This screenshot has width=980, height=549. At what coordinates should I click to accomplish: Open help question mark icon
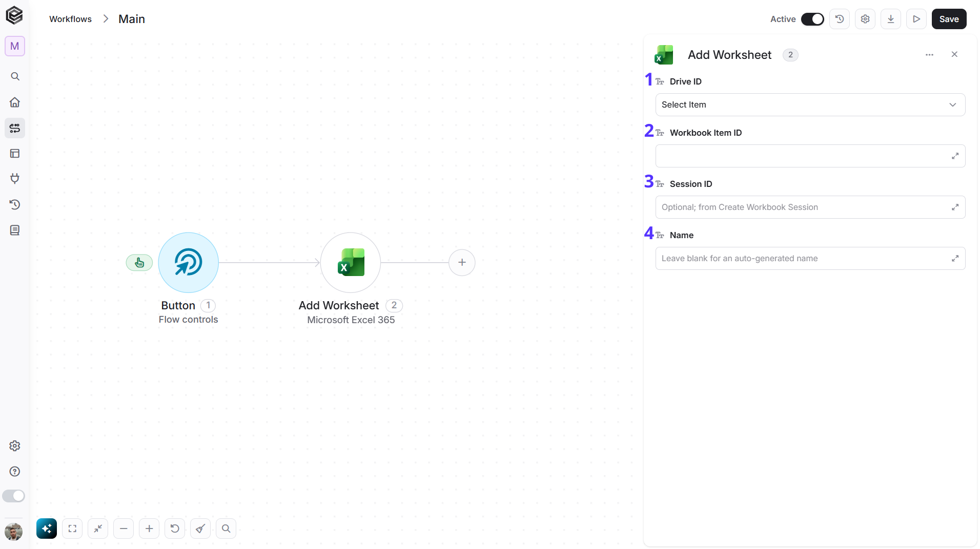coord(15,472)
